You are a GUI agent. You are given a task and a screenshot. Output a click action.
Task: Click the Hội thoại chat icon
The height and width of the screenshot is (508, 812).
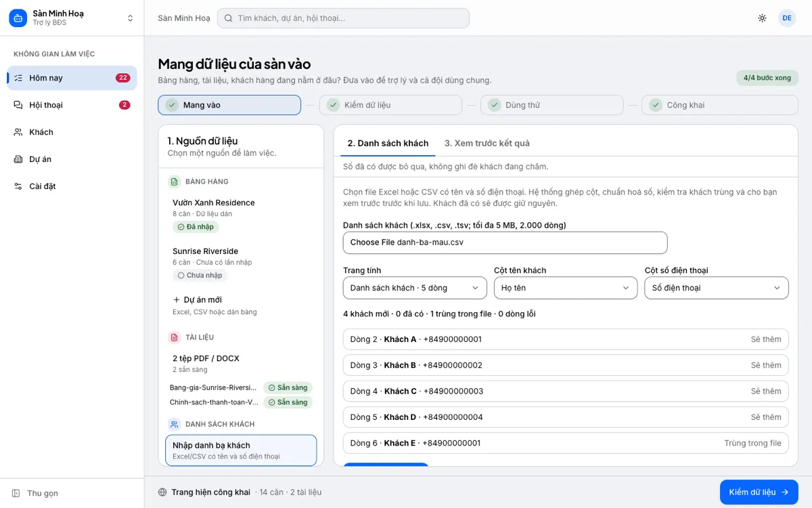click(x=18, y=105)
